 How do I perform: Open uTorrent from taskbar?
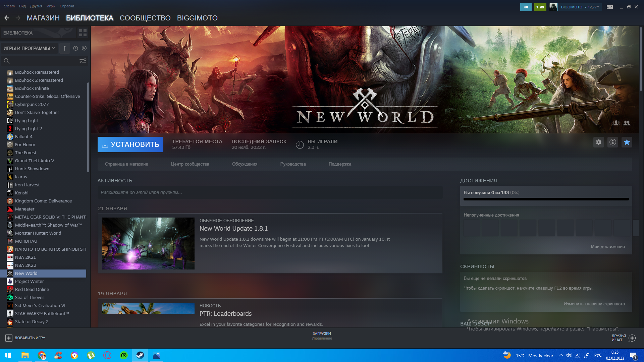point(91,355)
